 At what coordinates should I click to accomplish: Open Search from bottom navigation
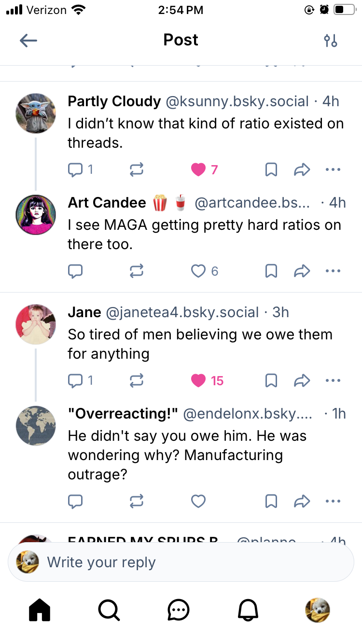tap(109, 611)
